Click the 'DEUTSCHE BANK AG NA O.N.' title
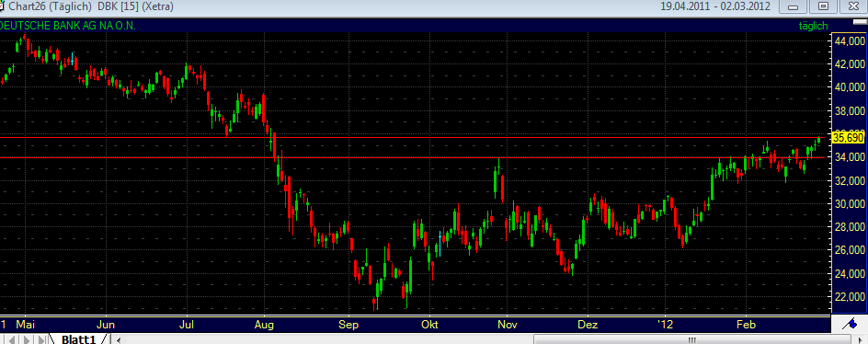 pyautogui.click(x=67, y=26)
